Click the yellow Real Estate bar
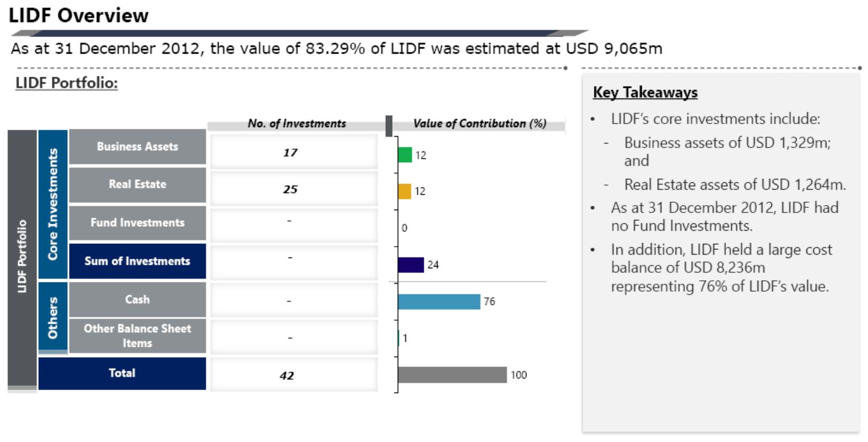Image resolution: width=868 pixels, height=442 pixels. (405, 191)
